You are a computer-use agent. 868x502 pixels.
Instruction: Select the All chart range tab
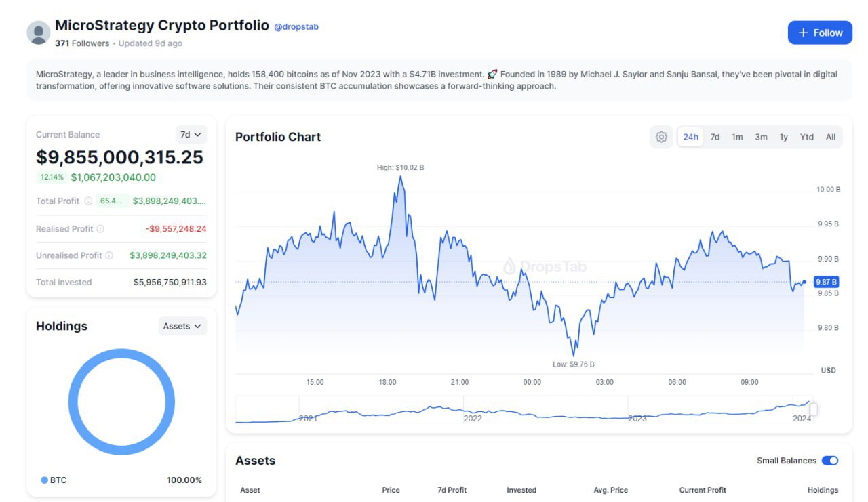(831, 137)
